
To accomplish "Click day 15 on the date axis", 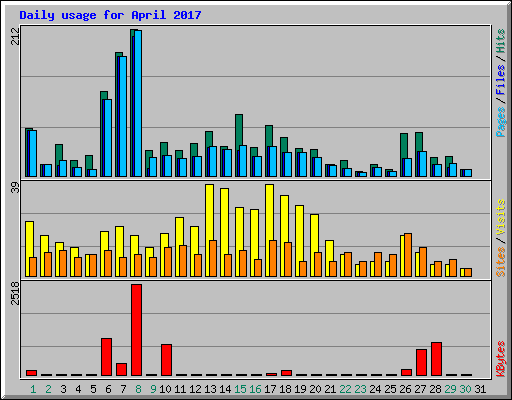I will [x=240, y=389].
